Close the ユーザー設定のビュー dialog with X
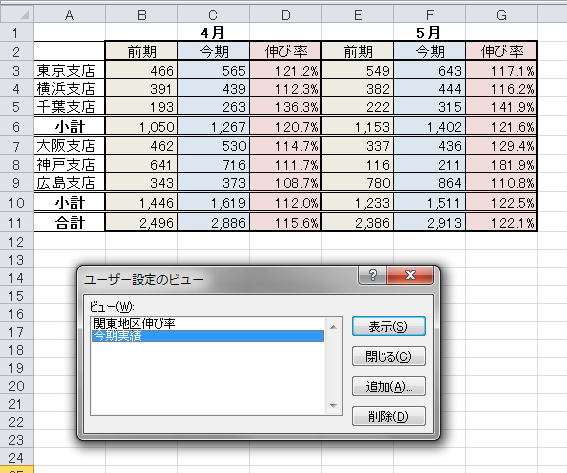Image resolution: width=567 pixels, height=473 pixels. point(410,275)
